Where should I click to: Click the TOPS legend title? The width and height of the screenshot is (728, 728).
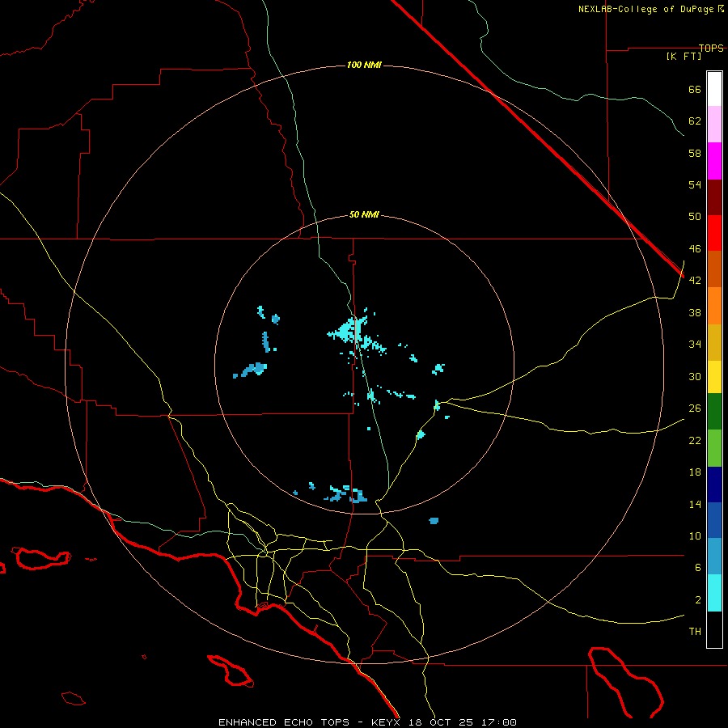pos(711,48)
